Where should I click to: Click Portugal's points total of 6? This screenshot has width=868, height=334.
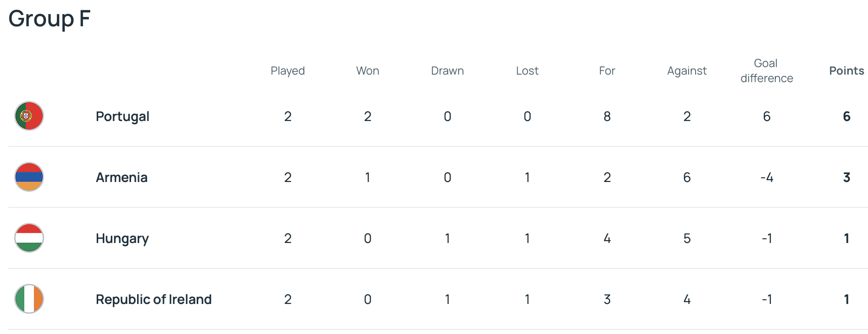click(x=846, y=116)
